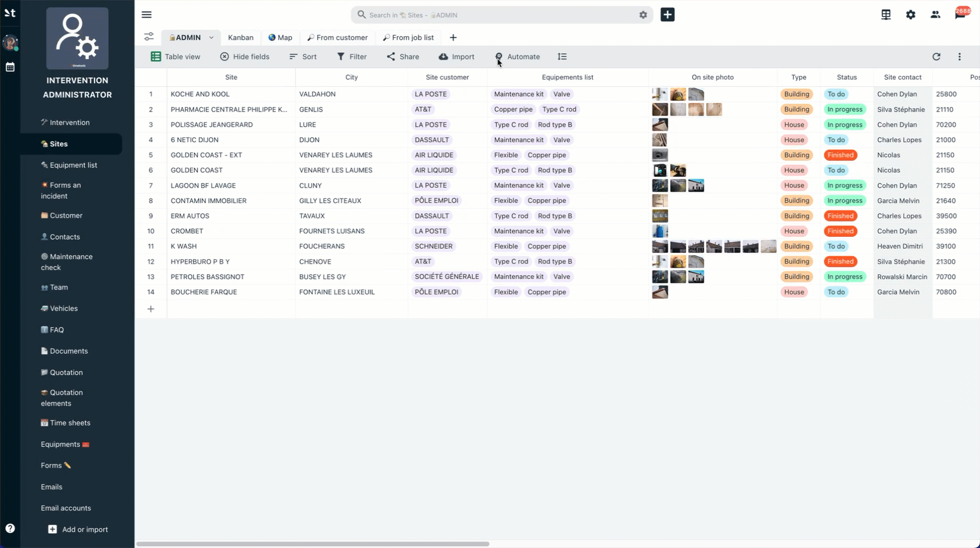Image resolution: width=980 pixels, height=548 pixels.
Task: Open first photo thumbnail for PHARMACIE CENTRALE
Action: coord(660,109)
